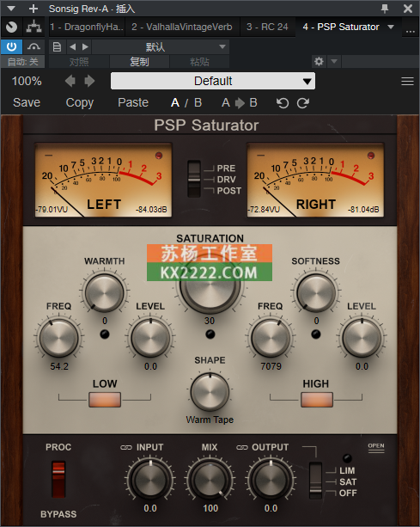Click the sidechain icon next to power

(x=33, y=46)
